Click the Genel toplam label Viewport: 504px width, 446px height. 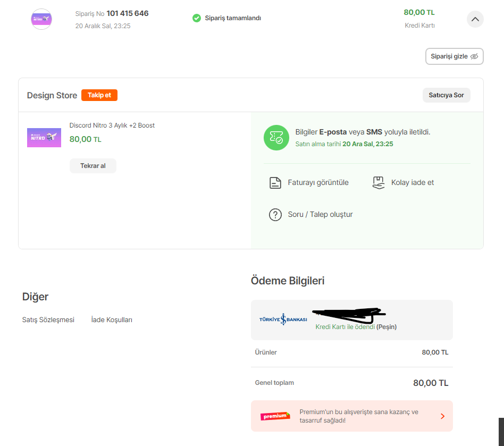274,383
